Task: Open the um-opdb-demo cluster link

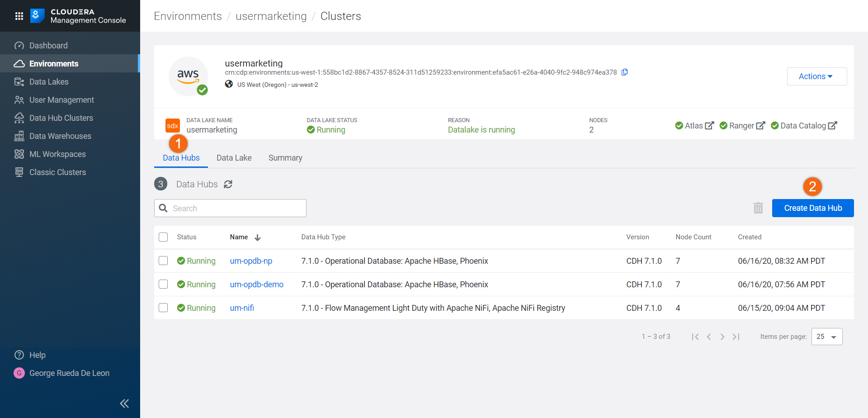Action: click(256, 285)
